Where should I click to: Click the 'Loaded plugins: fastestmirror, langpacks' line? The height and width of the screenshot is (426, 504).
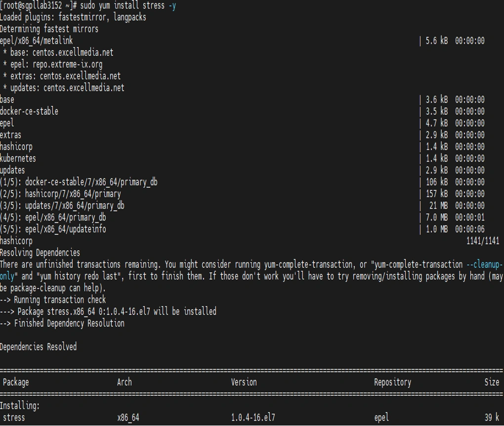pyautogui.click(x=73, y=17)
